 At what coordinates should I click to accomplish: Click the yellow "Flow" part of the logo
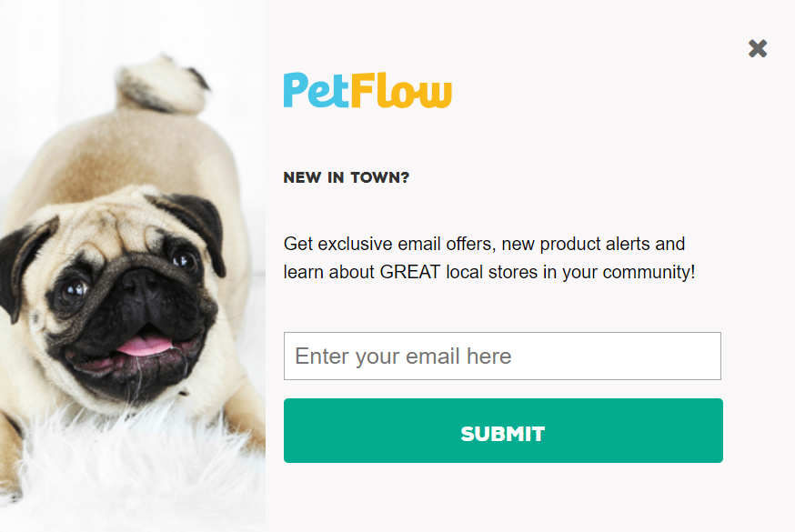(400, 91)
